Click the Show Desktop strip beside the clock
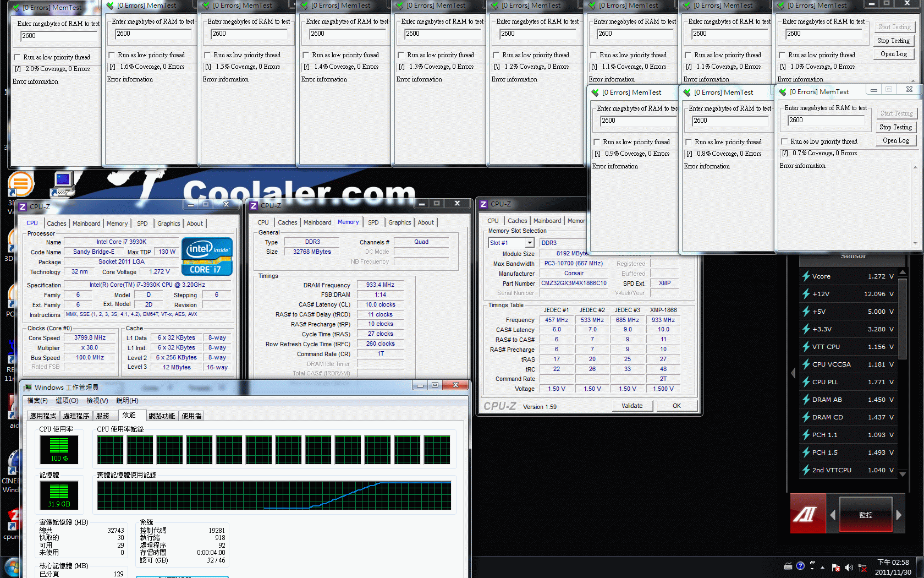Image resolution: width=924 pixels, height=578 pixels. pyautogui.click(x=920, y=568)
